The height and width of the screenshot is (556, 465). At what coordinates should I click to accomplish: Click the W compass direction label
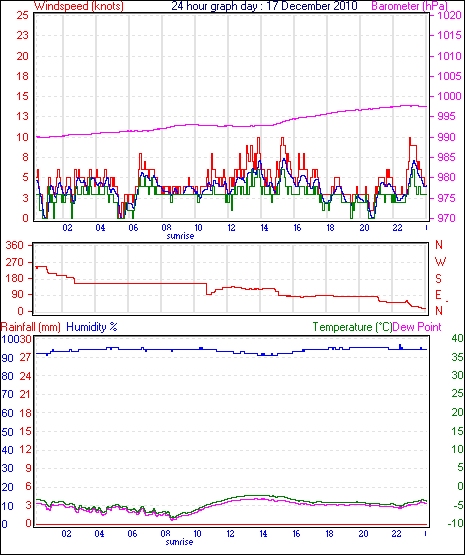[440, 262]
